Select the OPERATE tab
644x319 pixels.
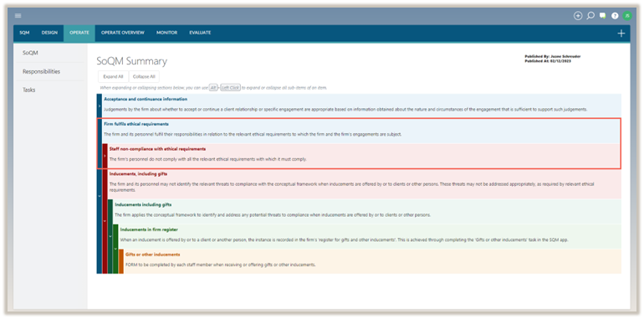pyautogui.click(x=79, y=33)
